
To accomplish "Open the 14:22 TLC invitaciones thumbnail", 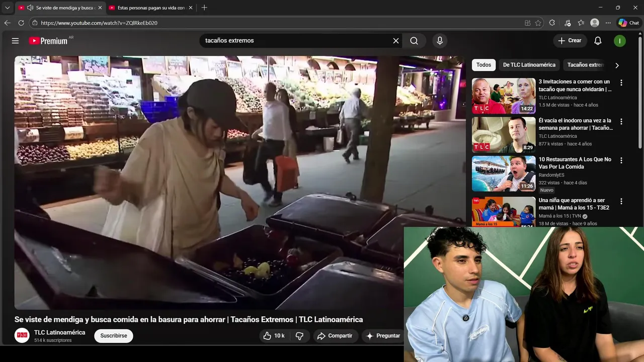I will point(504,96).
